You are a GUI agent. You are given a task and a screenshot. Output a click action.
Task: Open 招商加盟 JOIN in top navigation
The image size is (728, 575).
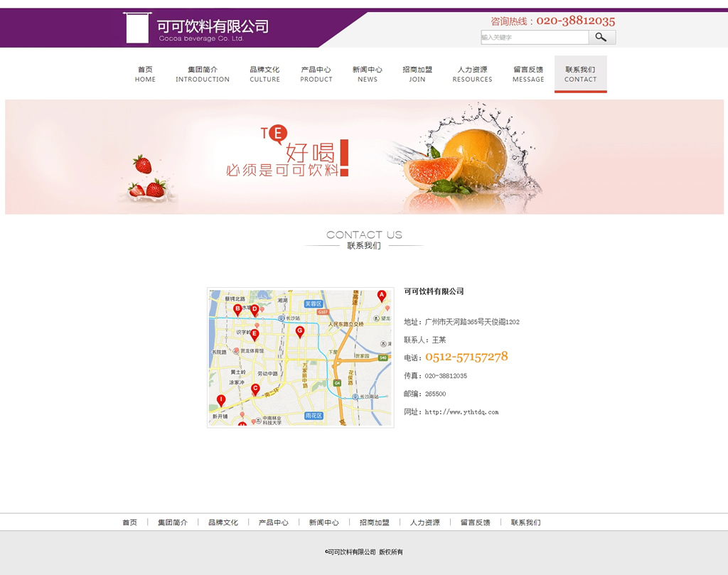pyautogui.click(x=417, y=74)
